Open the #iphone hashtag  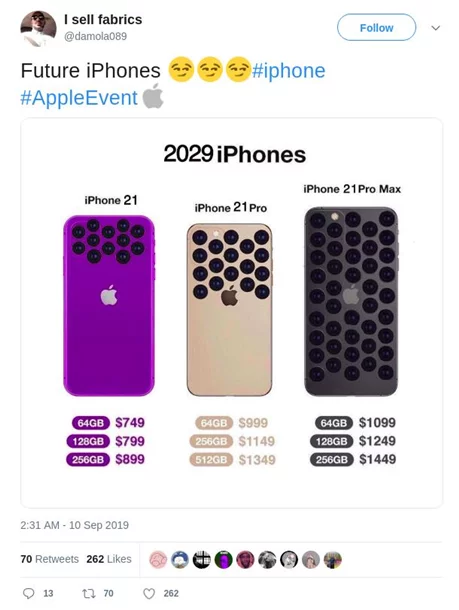(289, 71)
